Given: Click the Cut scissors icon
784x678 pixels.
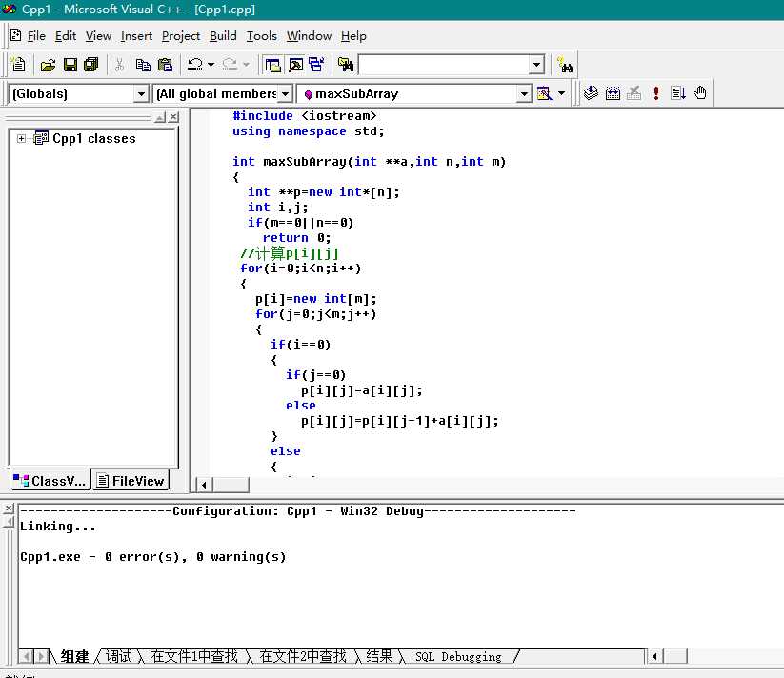Looking at the screenshot, I should pyautogui.click(x=119, y=65).
